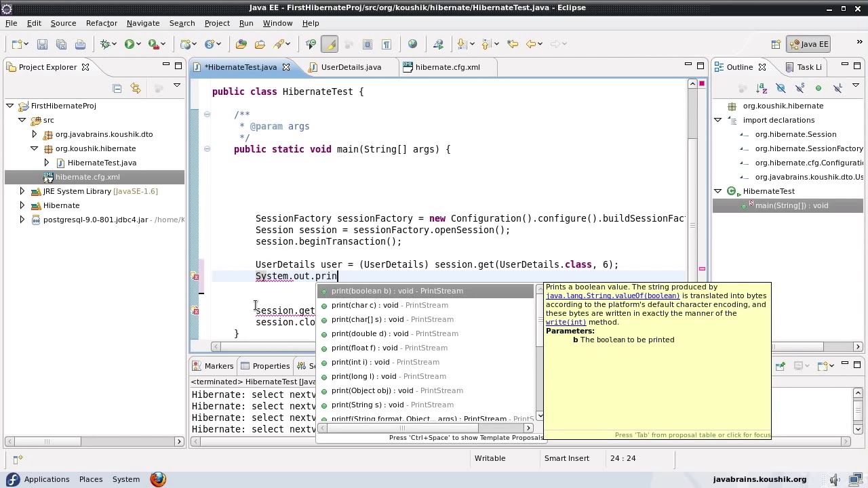Launch Debug with the bug icon

pyautogui.click(x=106, y=44)
